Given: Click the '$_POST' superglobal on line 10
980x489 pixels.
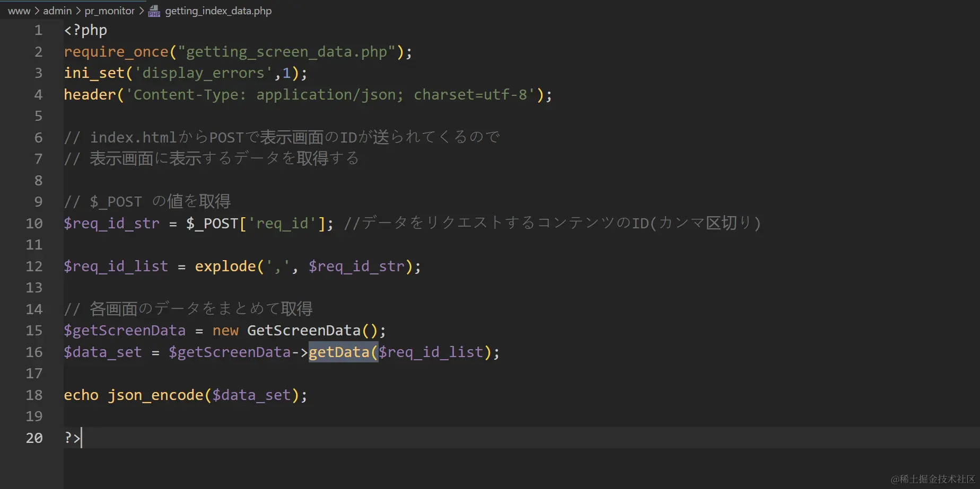Looking at the screenshot, I should pos(212,223).
